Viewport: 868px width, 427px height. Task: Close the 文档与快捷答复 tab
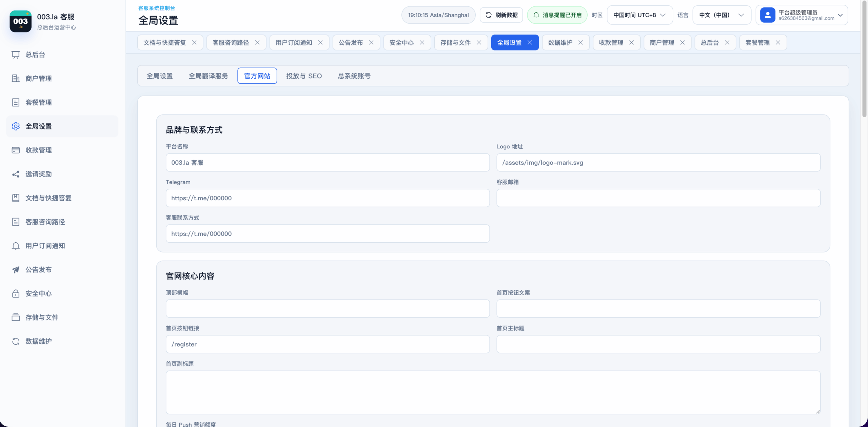tap(194, 43)
